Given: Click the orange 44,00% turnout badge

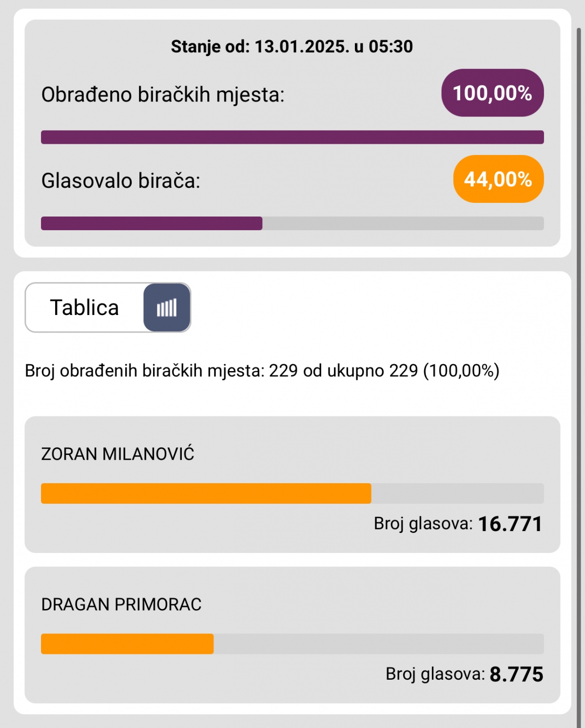Looking at the screenshot, I should point(498,179).
